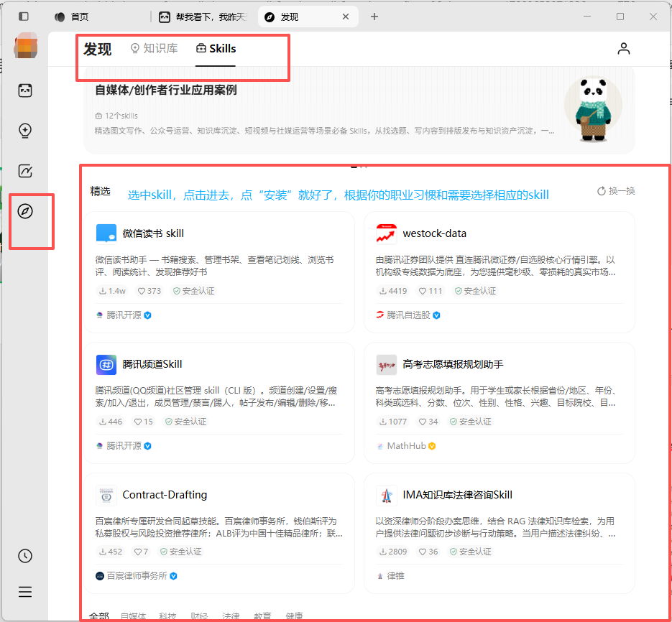672x622 pixels.
Task: Add a new tab with plus button
Action: pyautogui.click(x=374, y=17)
